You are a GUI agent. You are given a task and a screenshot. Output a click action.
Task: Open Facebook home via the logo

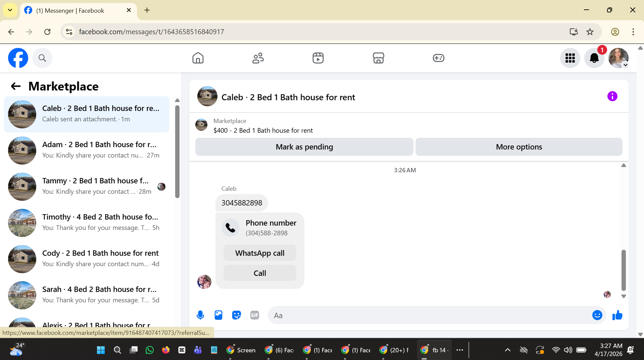point(18,58)
